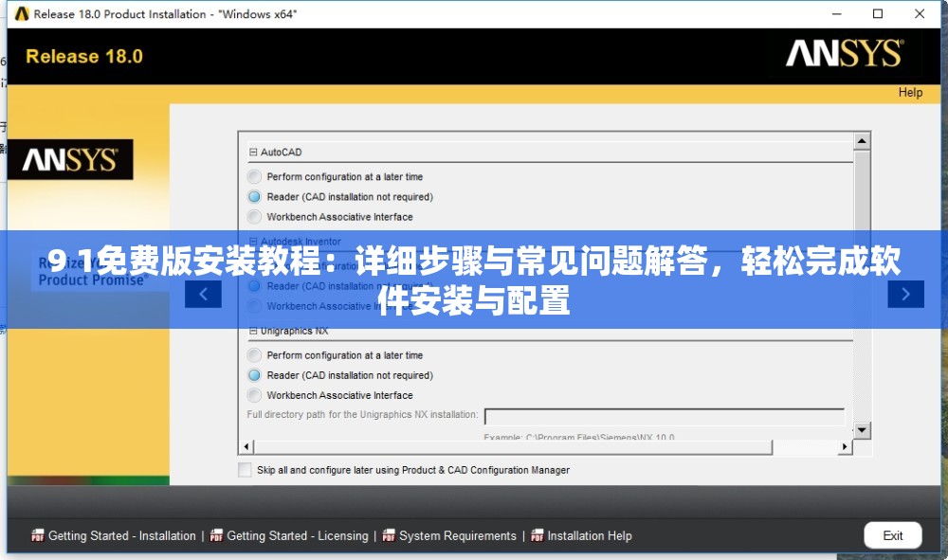Select Unigraphics NX Reader option
Viewport: 948px width, 560px height.
254,375
